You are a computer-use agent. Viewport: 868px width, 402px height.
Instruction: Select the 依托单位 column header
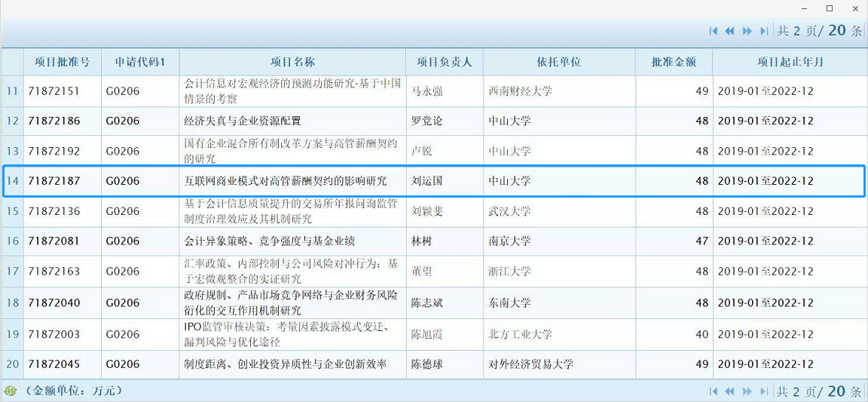[558, 62]
